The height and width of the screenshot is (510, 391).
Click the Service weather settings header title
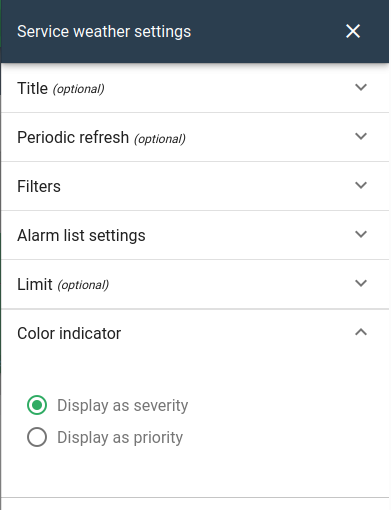104,32
